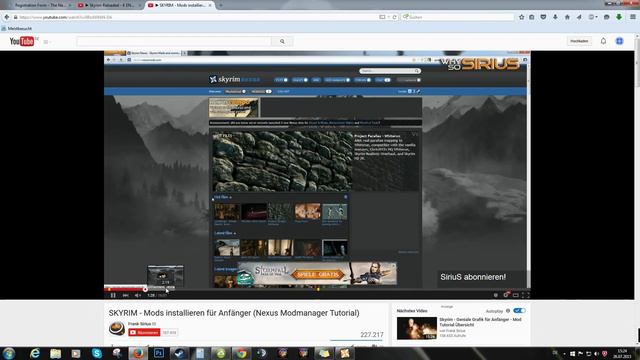Open the Frank Sirius channel avatar
This screenshot has width=640, height=360.
[117, 328]
